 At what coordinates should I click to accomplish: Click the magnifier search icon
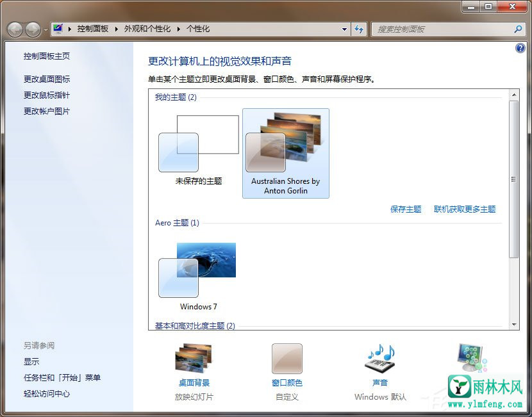click(518, 29)
